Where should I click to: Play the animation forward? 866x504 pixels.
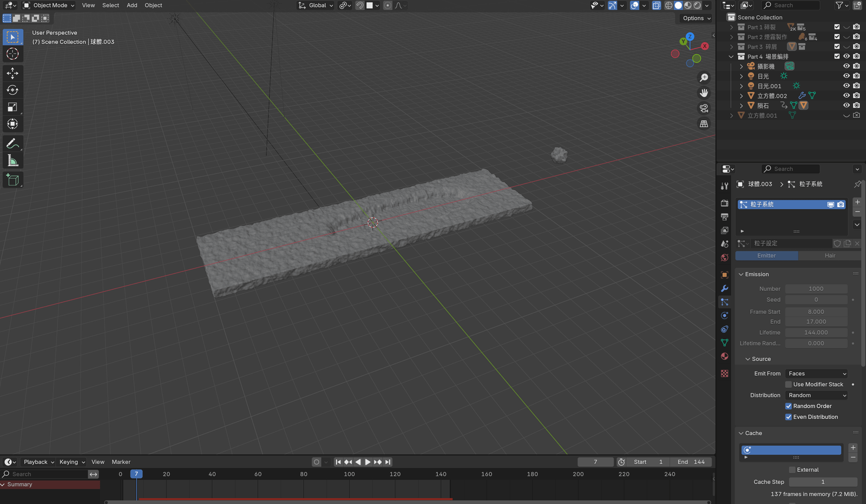pyautogui.click(x=368, y=462)
